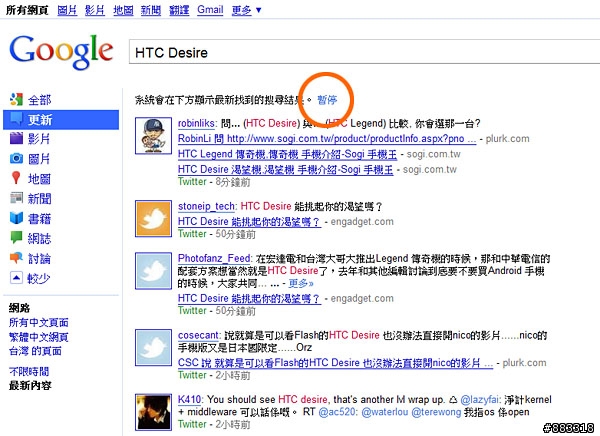The height and width of the screenshot is (436, 600).
Task: Click the 圖片 camera icon in sidebar
Action: tap(16, 158)
